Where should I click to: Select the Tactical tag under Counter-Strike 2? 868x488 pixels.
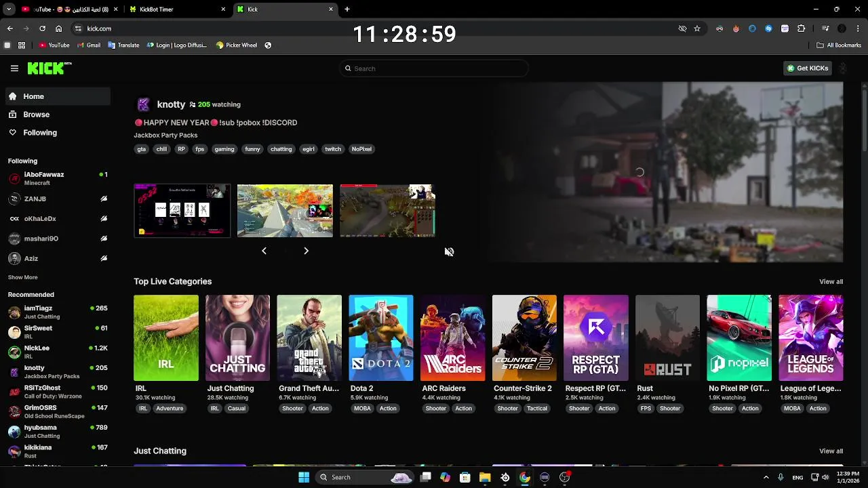[537, 409]
